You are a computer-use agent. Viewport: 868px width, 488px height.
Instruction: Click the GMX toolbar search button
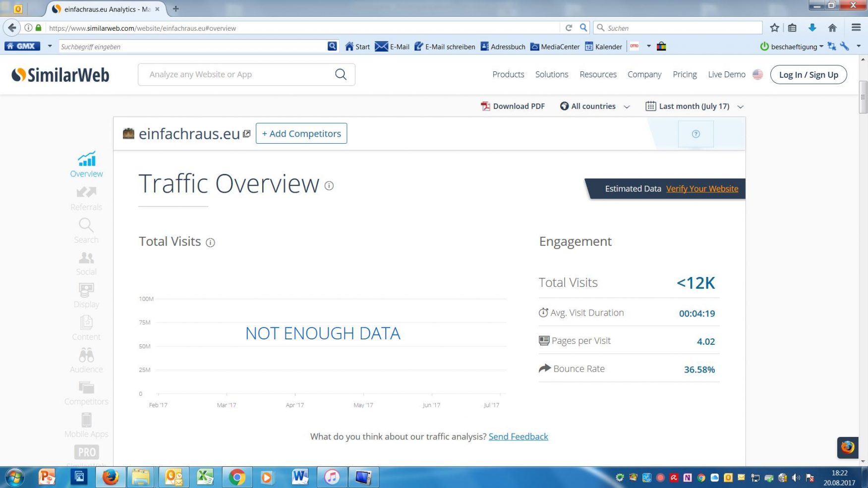coord(332,46)
